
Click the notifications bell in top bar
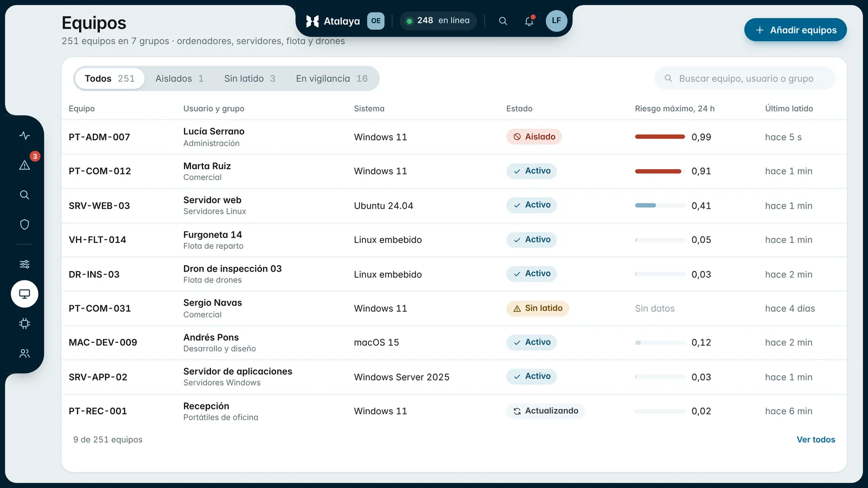point(529,21)
